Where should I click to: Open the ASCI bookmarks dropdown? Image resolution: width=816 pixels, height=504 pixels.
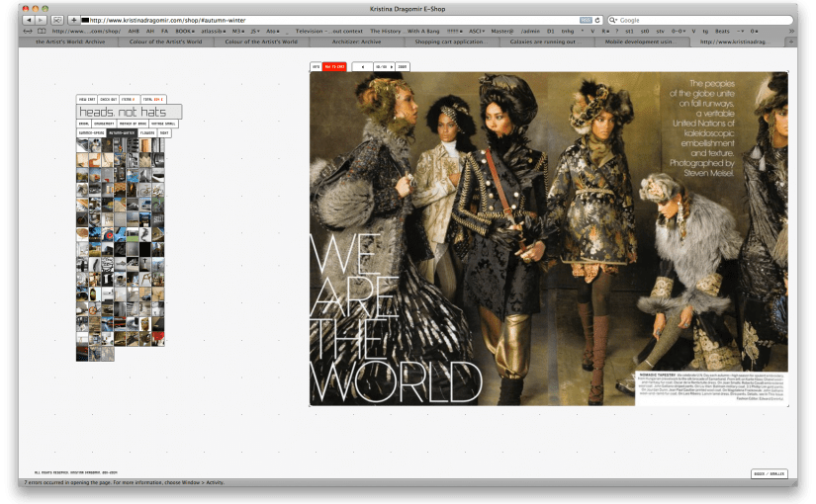click(x=477, y=32)
